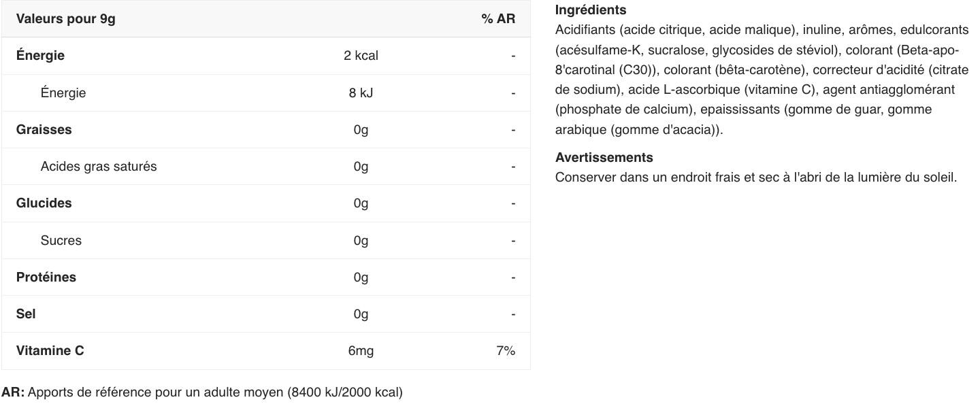The height and width of the screenshot is (404, 980).
Task: Select the 'Avertissements' heading
Action: (x=604, y=157)
